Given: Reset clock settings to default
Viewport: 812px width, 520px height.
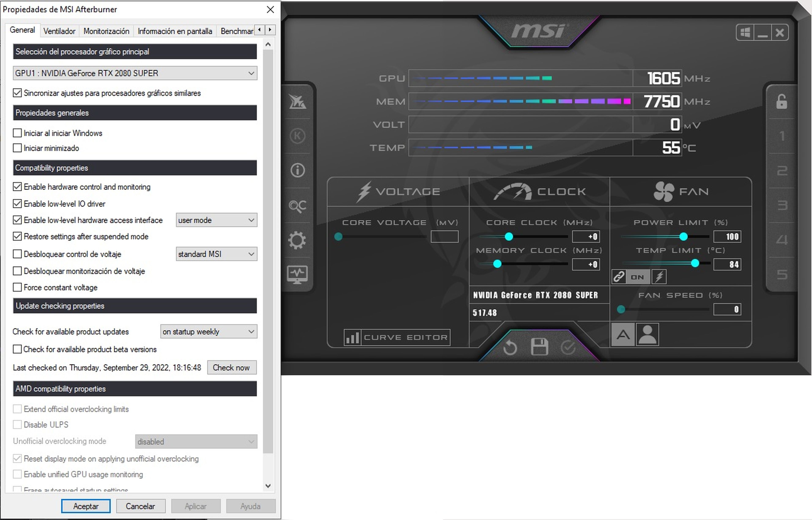Looking at the screenshot, I should click(x=510, y=347).
